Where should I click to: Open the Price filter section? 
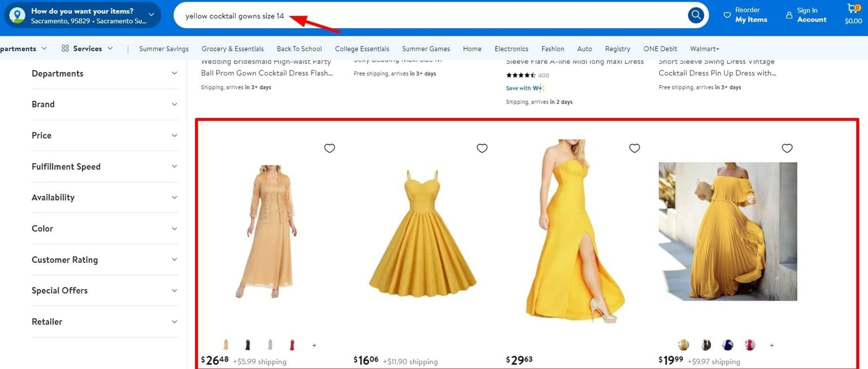click(105, 135)
